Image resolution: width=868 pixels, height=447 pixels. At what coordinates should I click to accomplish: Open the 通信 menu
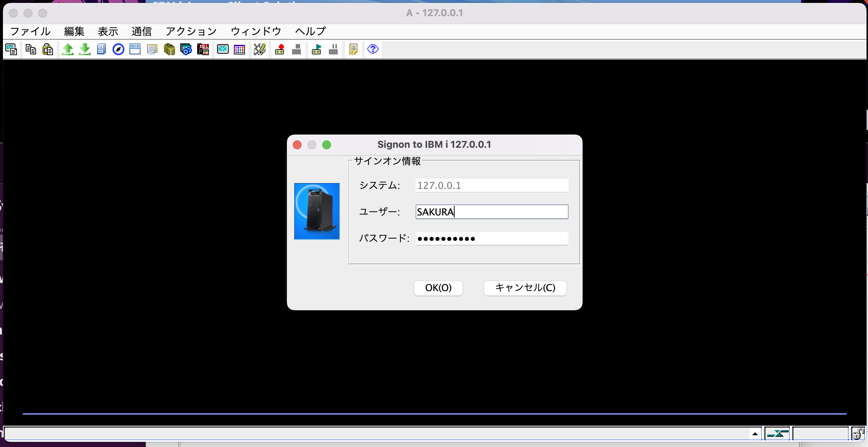[142, 31]
